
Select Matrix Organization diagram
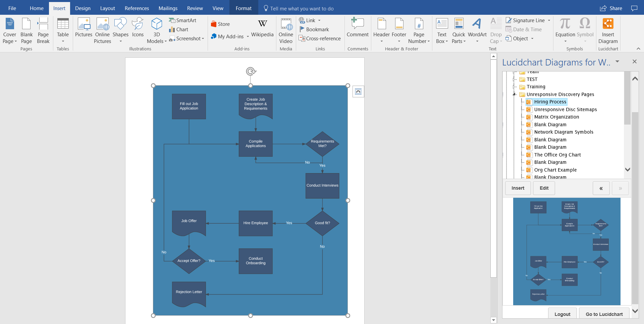coord(556,117)
